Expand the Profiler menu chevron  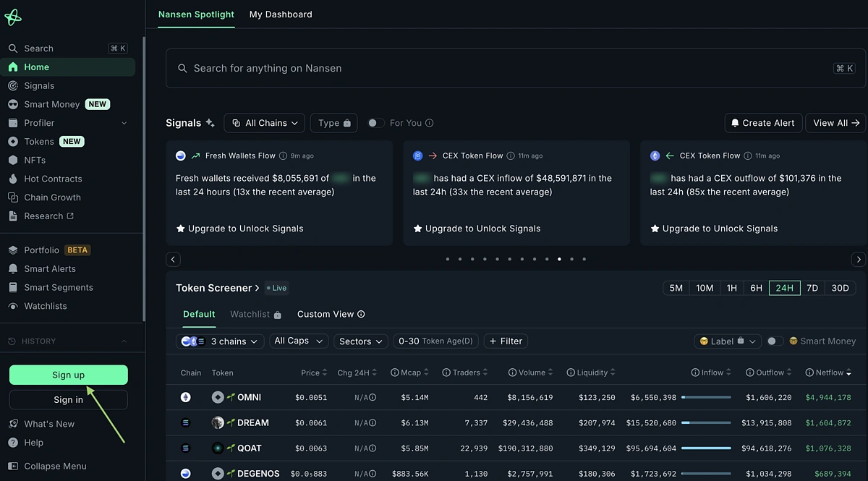(124, 123)
